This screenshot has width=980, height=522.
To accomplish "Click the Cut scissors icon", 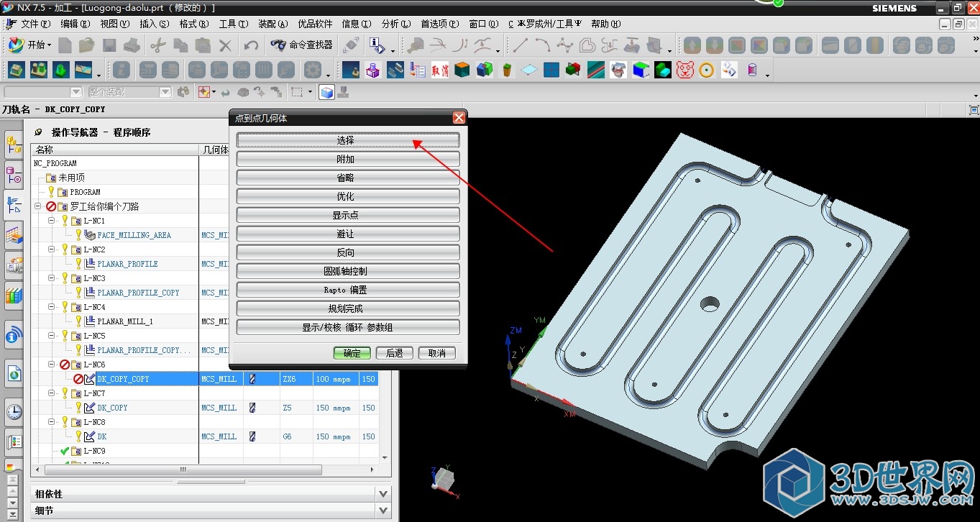I will (x=157, y=45).
